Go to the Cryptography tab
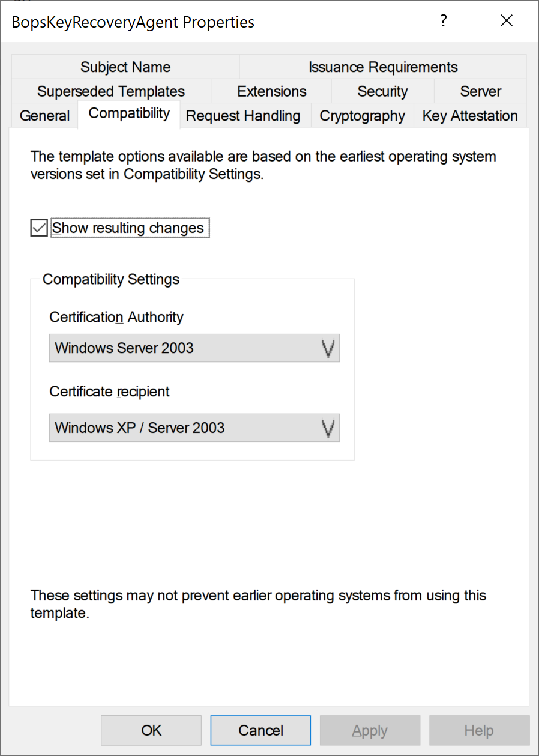Viewport: 539px width, 756px height. [362, 116]
